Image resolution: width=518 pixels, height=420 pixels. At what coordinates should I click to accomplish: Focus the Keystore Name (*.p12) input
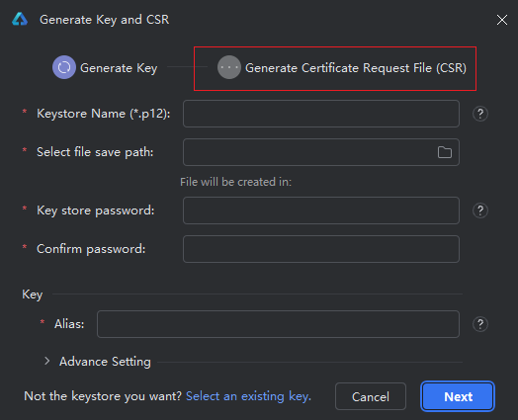pos(321,114)
